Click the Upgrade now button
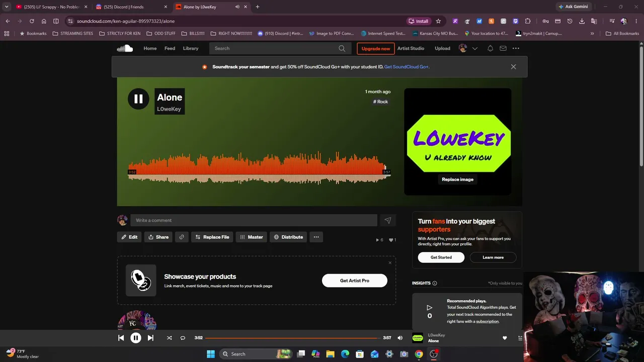Viewport: 644px width, 362px height. [376, 48]
